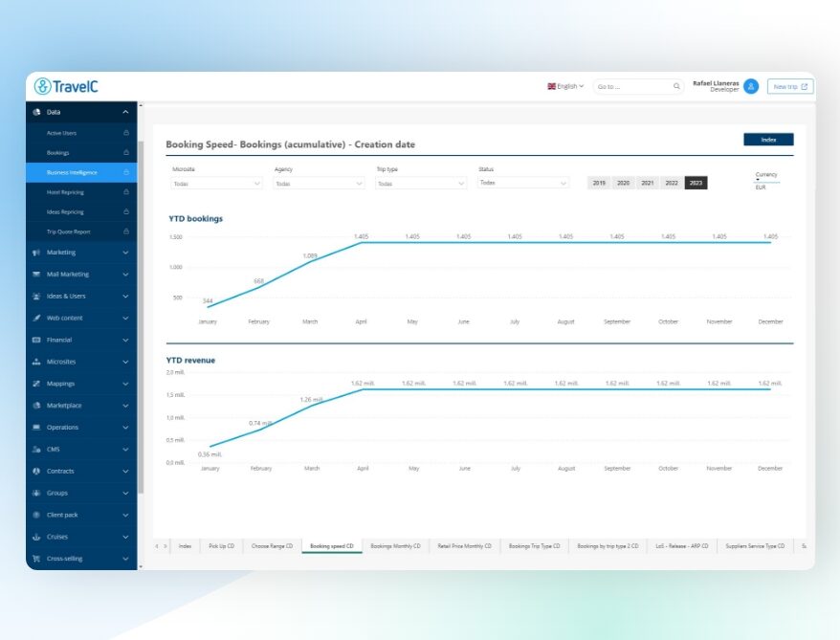Viewport: 840px width, 640px height.
Task: Click the CMS icon
Action: pos(36,450)
